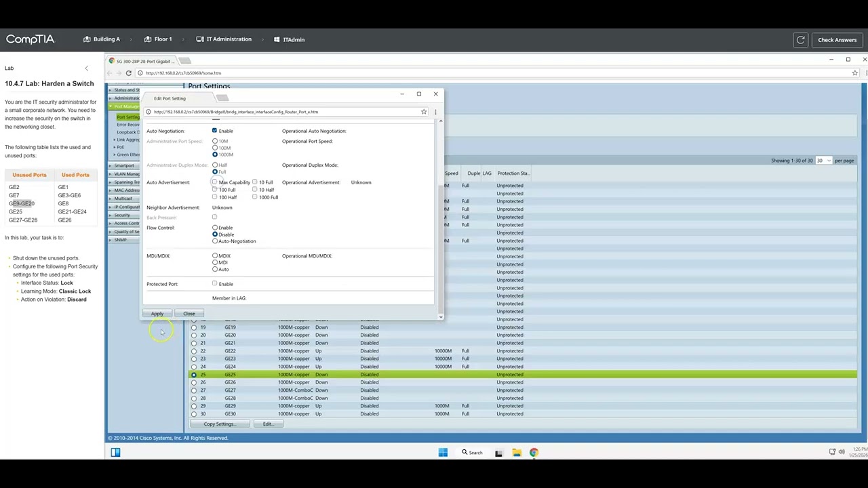Select the 100 Full advertisement checkbox
The width and height of the screenshot is (868, 488).
pyautogui.click(x=214, y=190)
